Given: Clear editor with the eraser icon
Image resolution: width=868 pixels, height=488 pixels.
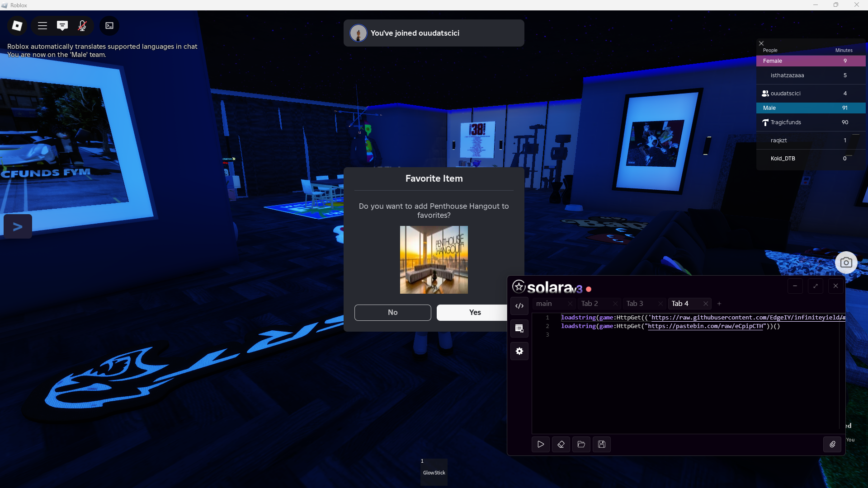Looking at the screenshot, I should [x=561, y=445].
